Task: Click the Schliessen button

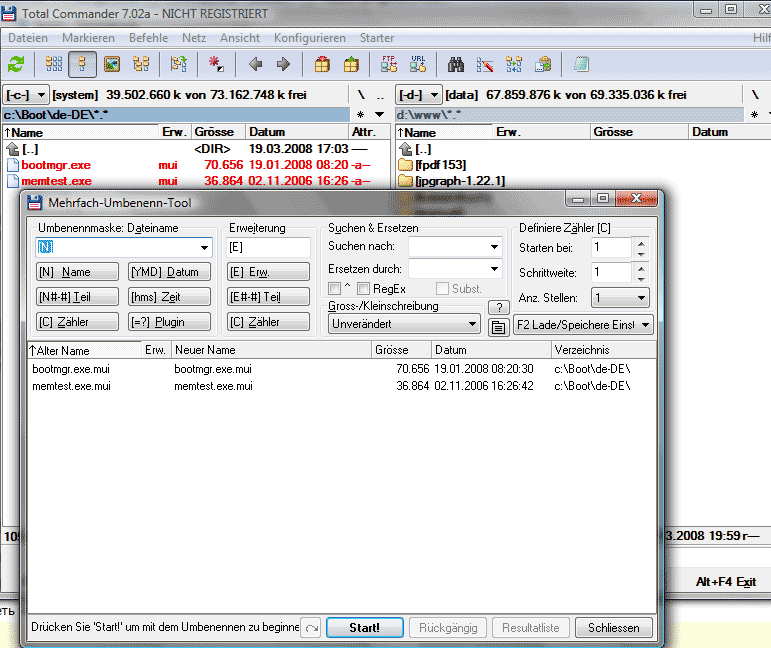Action: click(x=614, y=628)
